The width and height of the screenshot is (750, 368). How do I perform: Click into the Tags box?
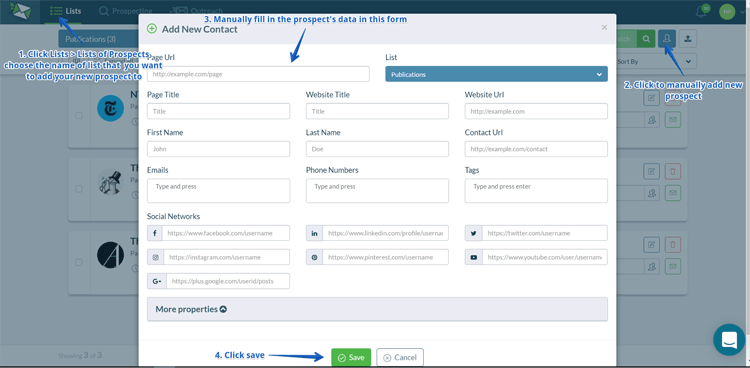pos(536,190)
